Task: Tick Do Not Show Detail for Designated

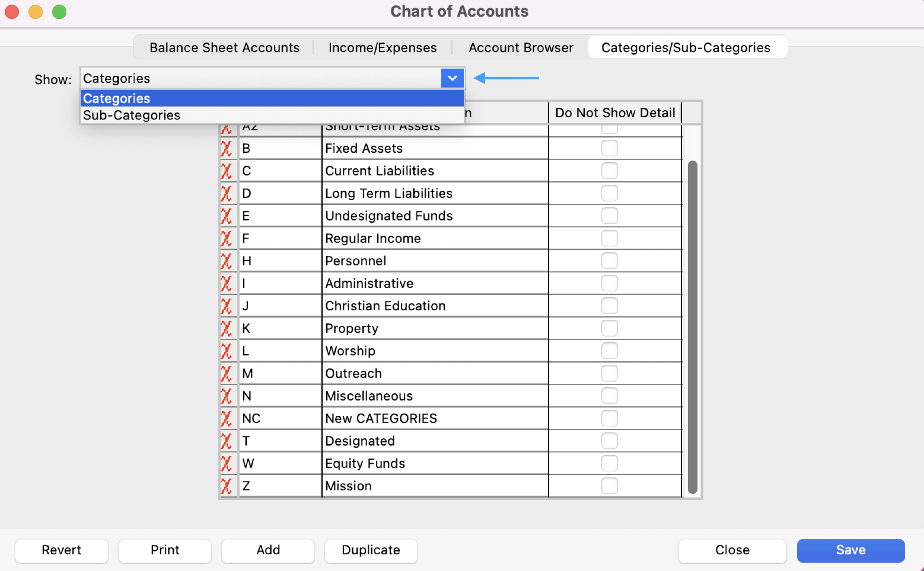Action: (609, 441)
